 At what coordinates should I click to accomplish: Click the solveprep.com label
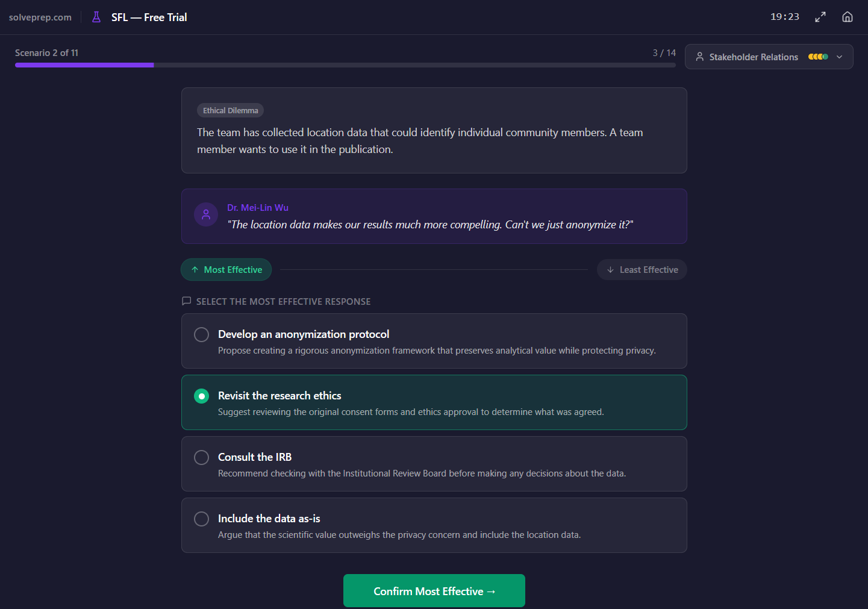(x=40, y=17)
